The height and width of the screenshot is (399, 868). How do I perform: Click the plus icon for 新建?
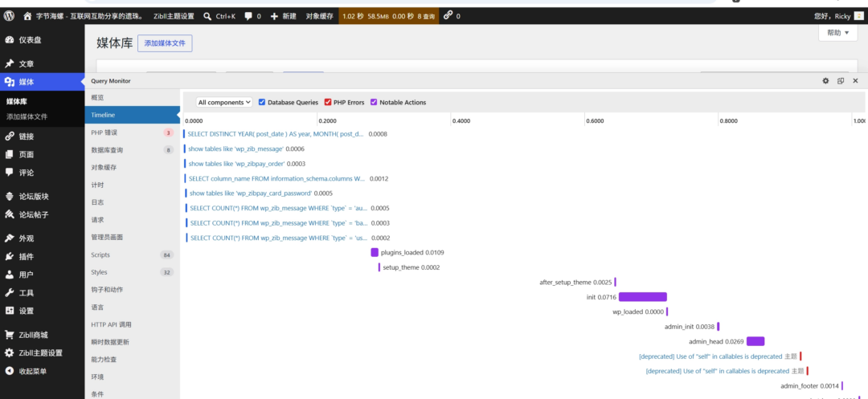pos(274,16)
